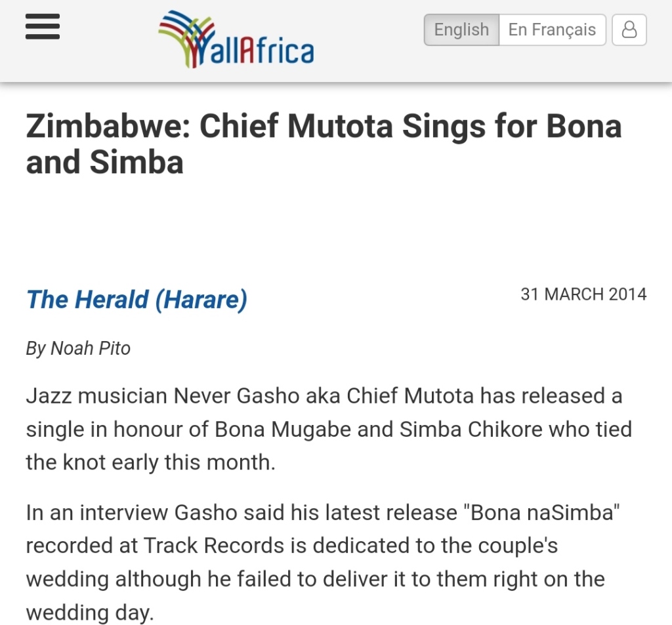
Task: Switch language to English
Action: (461, 30)
